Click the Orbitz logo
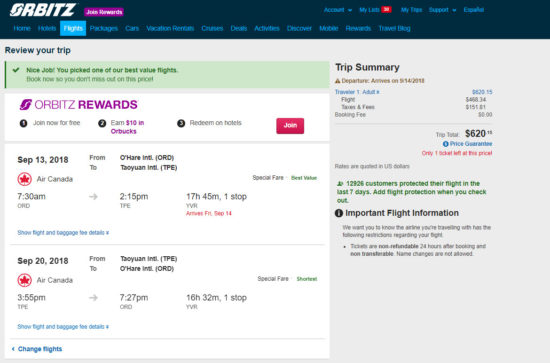Image resolution: width=550 pixels, height=363 pixels. (43, 10)
